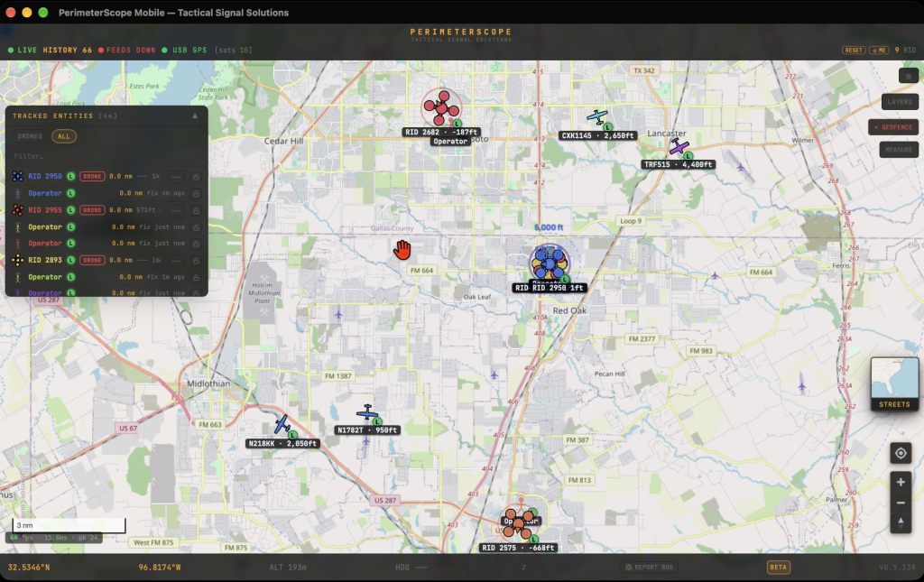The width and height of the screenshot is (924, 582).
Task: Toggle lock on the Operator fix 4m ago row
Action: click(196, 193)
